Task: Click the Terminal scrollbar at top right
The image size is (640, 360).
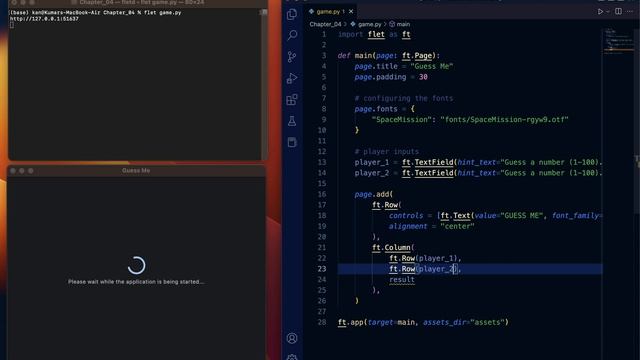Action: pyautogui.click(x=264, y=12)
